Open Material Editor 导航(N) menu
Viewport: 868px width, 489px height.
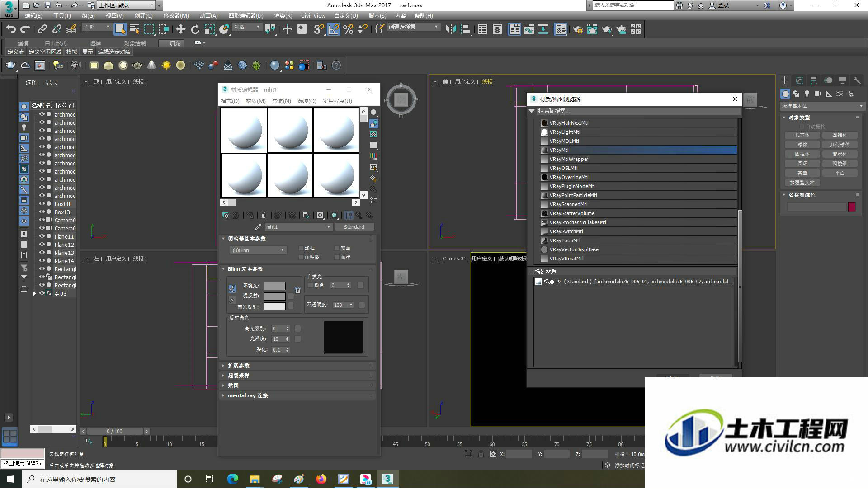pos(281,101)
